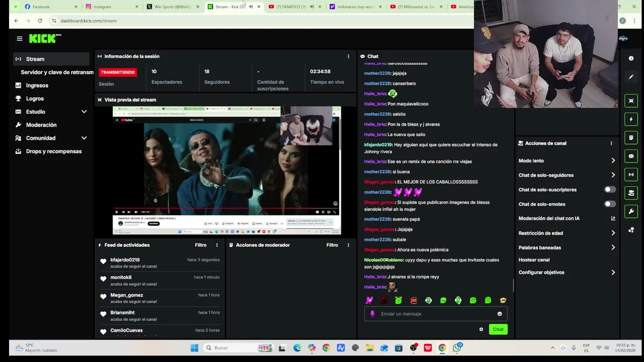Click into Enviar un mensaje field
The width and height of the screenshot is (644, 362).
(x=436, y=314)
